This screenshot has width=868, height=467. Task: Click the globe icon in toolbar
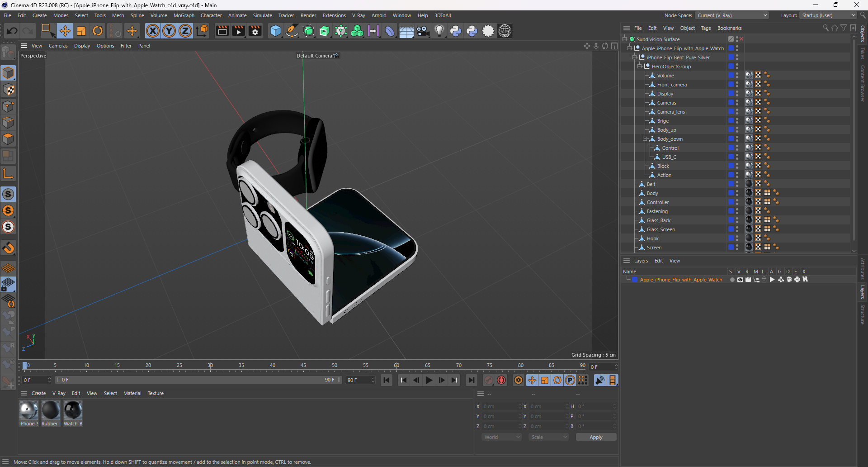point(505,31)
